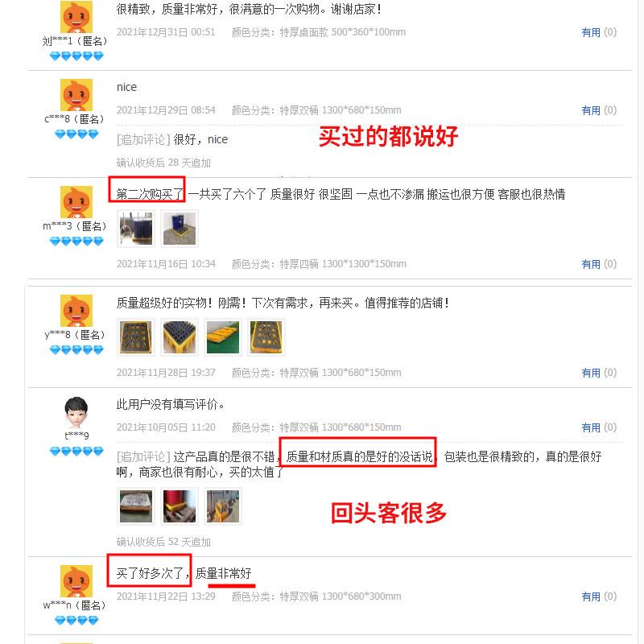
Task: Click 有用 on the 11月16日 review
Action: coord(599,264)
